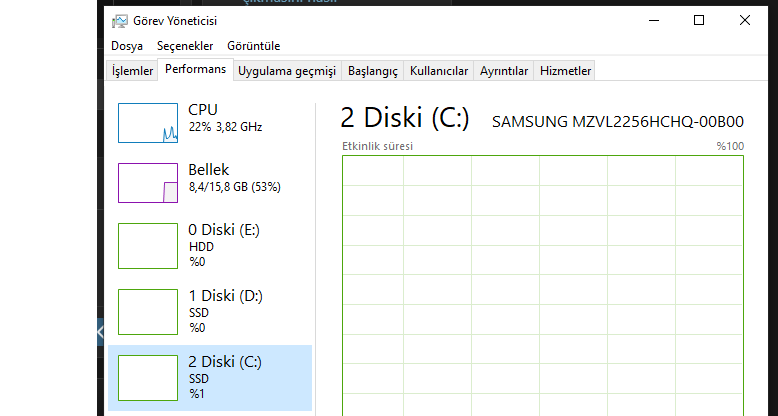Open the Seçenekler menu

(185, 46)
